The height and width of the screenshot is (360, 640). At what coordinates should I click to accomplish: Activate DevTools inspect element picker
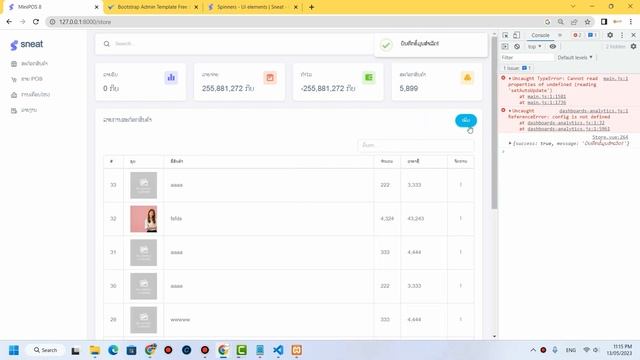tap(505, 35)
